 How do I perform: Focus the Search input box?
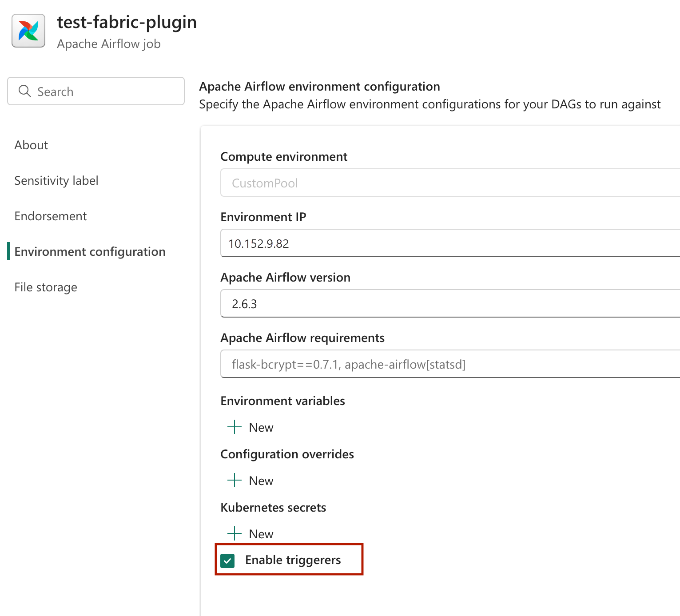point(96,91)
